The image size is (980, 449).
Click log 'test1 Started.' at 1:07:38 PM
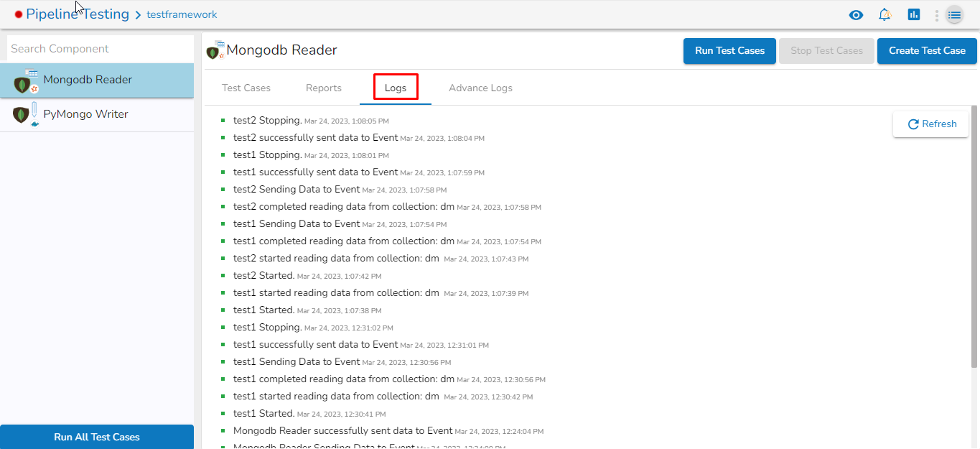click(307, 310)
